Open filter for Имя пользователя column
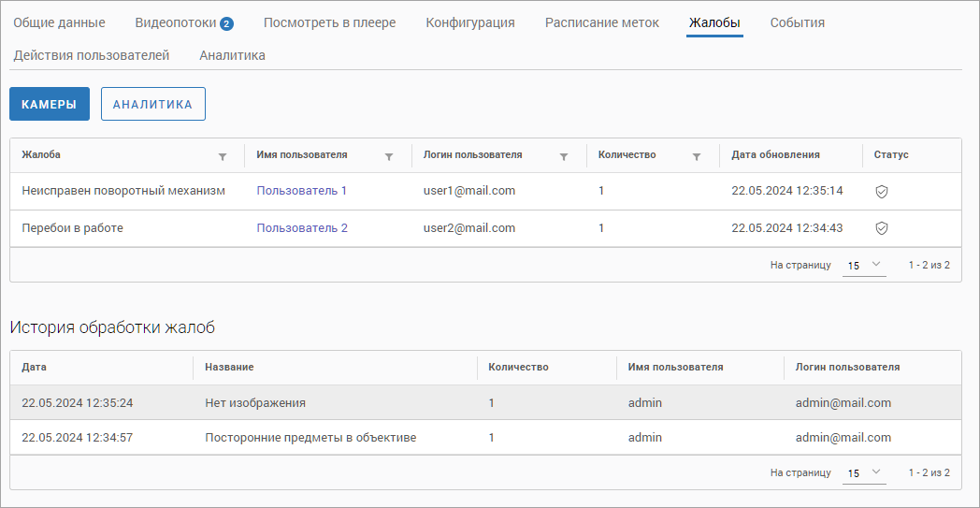Viewport: 980px width, 508px height. click(389, 156)
